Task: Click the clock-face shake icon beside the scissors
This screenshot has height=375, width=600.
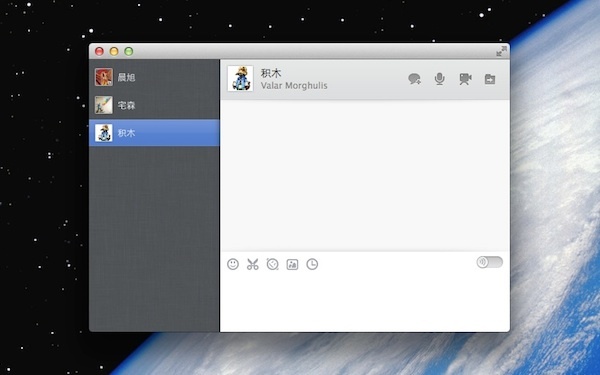Action: [x=272, y=264]
